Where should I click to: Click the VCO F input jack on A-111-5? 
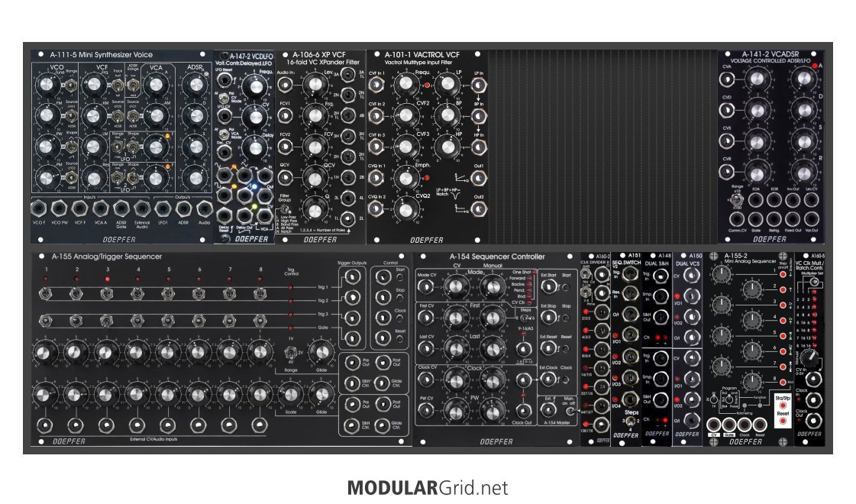click(x=39, y=208)
